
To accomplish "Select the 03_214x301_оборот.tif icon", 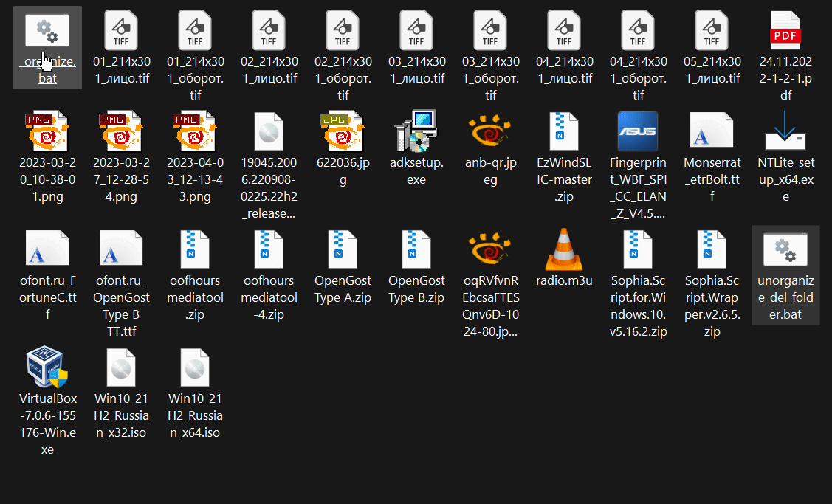I will pyautogui.click(x=489, y=31).
